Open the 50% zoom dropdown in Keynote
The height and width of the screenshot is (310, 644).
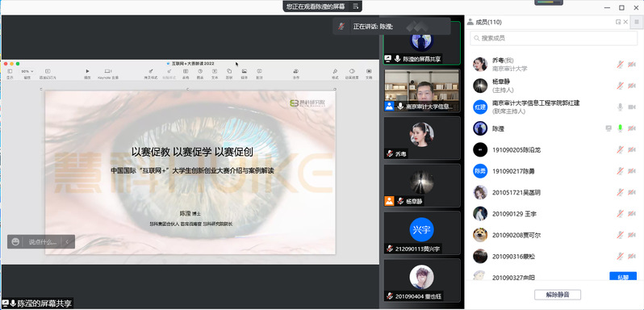click(27, 71)
